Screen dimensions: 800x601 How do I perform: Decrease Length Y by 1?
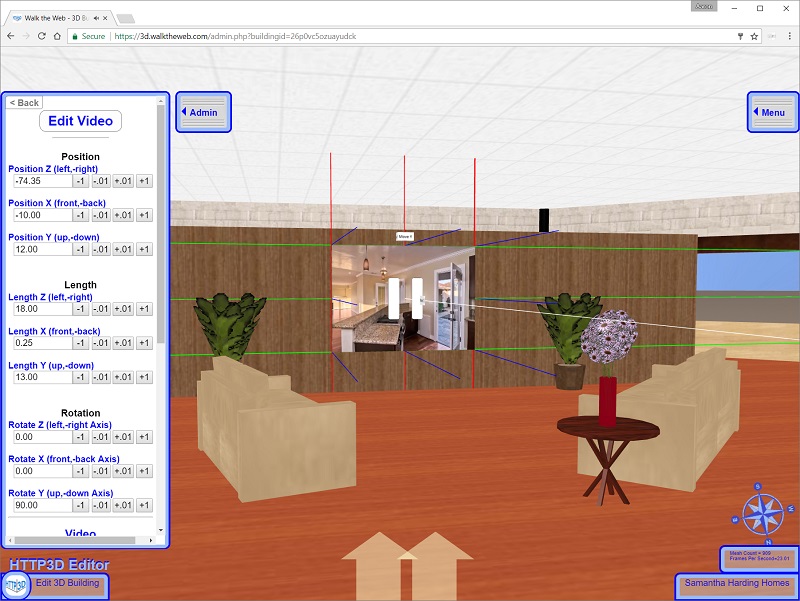[81, 377]
